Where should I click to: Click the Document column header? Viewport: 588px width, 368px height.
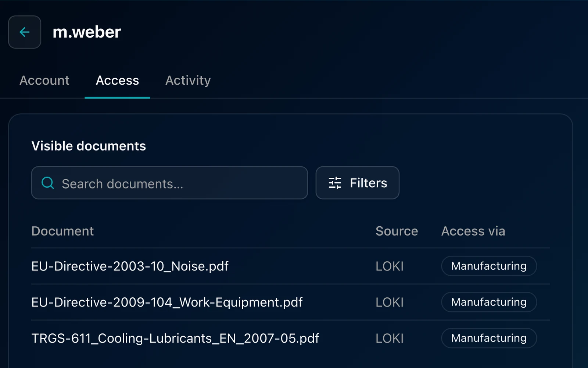[62, 231]
